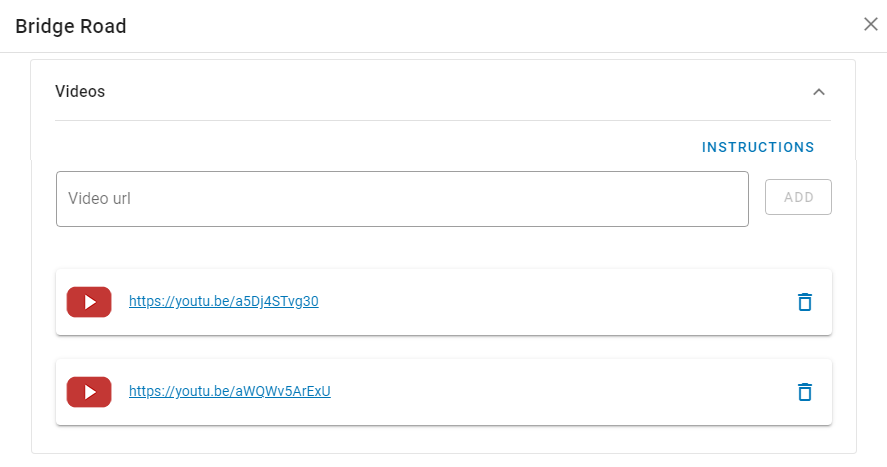Remove the first video using its trash icon
The width and height of the screenshot is (887, 467).
804,302
